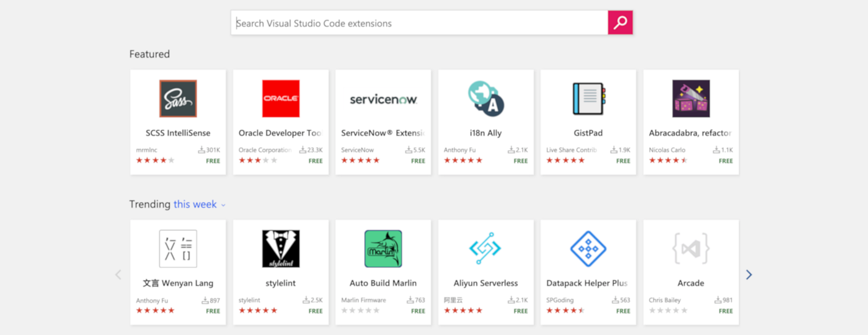
Task: Click star rating on Oracle Developer Tools card
Action: (x=258, y=160)
